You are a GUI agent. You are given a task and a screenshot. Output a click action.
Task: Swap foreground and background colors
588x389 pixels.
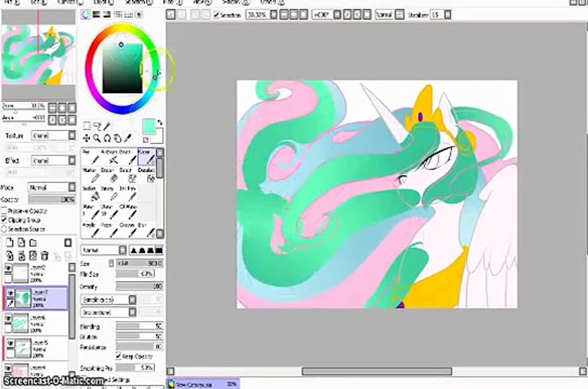tap(160, 123)
